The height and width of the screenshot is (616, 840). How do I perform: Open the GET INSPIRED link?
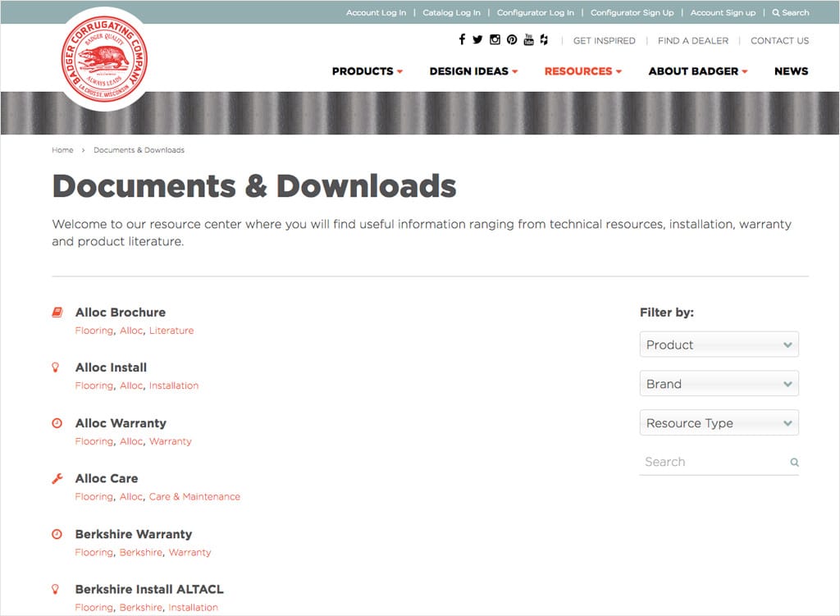point(605,41)
